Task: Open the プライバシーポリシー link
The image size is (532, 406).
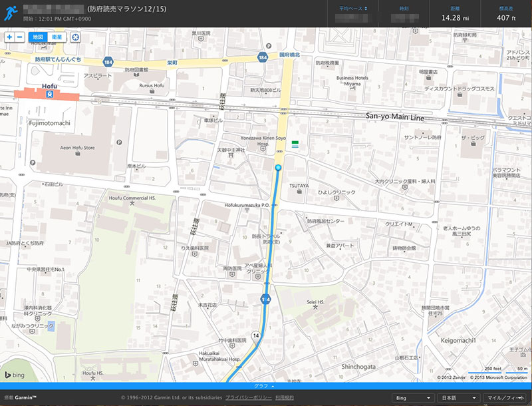Action: 248,398
